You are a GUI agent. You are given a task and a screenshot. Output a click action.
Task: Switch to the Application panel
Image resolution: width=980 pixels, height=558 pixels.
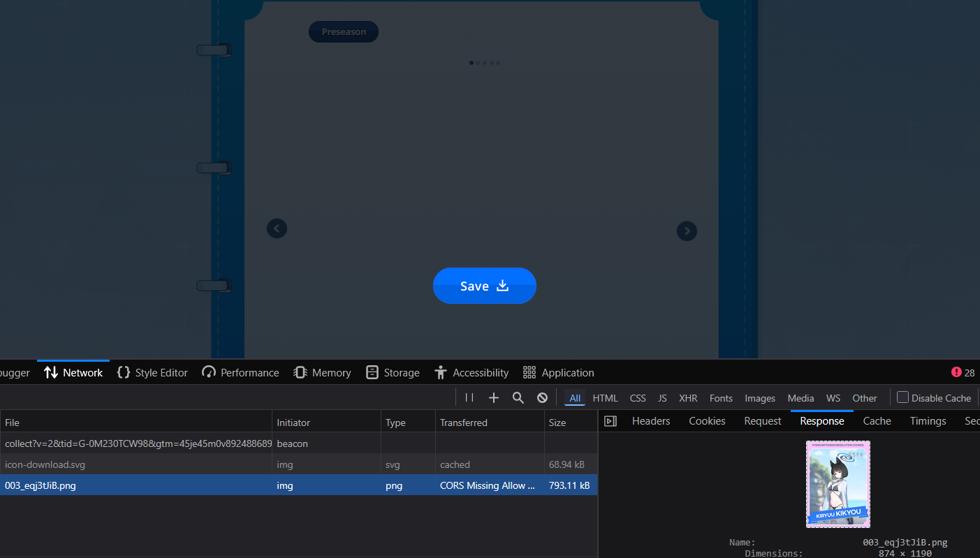(x=558, y=372)
